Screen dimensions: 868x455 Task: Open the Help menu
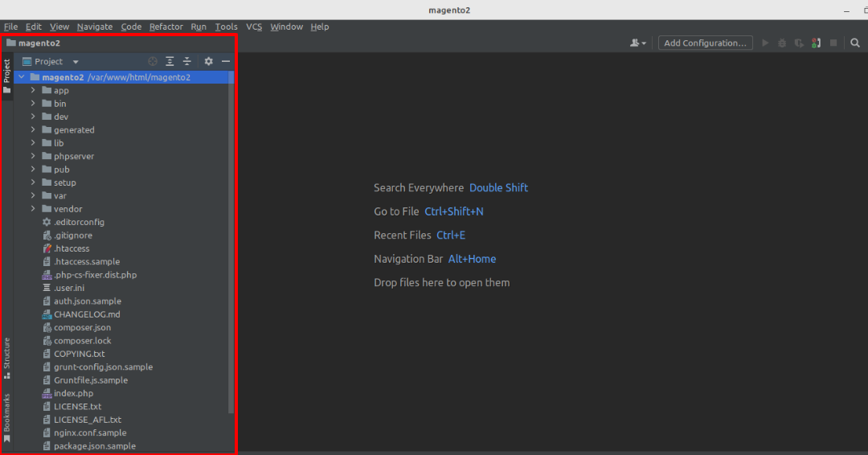[320, 27]
